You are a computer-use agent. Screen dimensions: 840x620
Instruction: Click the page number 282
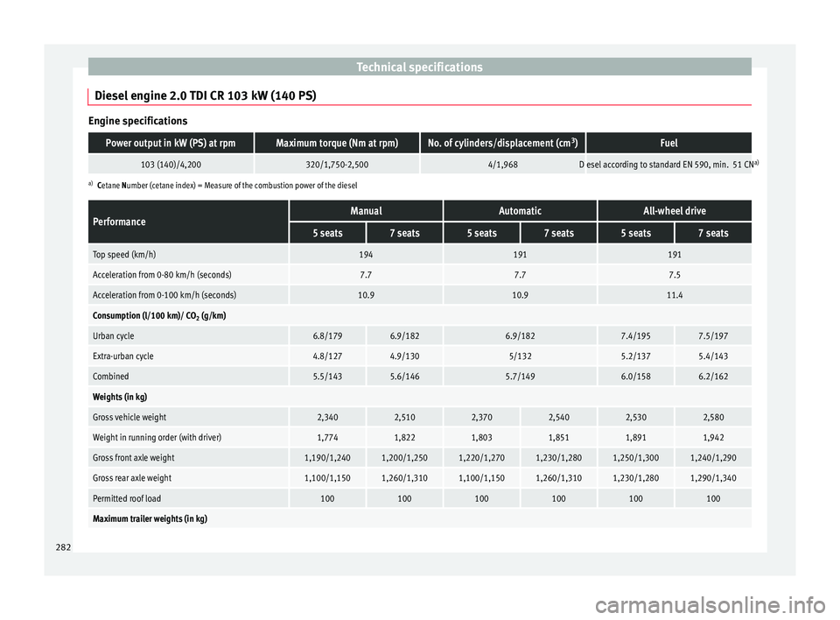pos(63,547)
